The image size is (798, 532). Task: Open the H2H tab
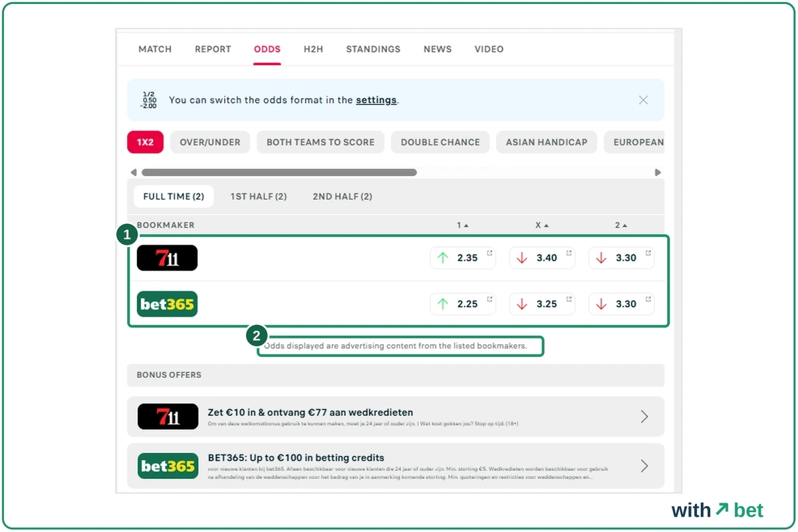coord(313,49)
